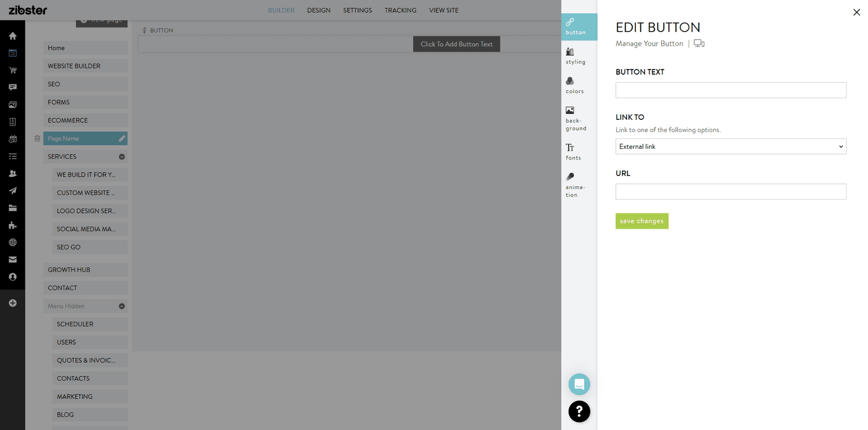Click the plus add icon in sidebar
This screenshot has width=868, height=430.
(x=12, y=303)
